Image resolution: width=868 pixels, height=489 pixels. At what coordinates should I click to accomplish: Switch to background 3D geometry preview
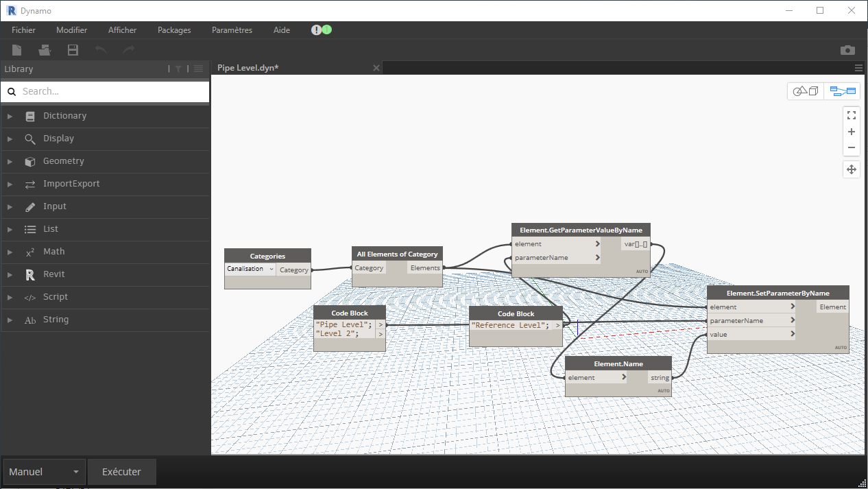(x=805, y=91)
